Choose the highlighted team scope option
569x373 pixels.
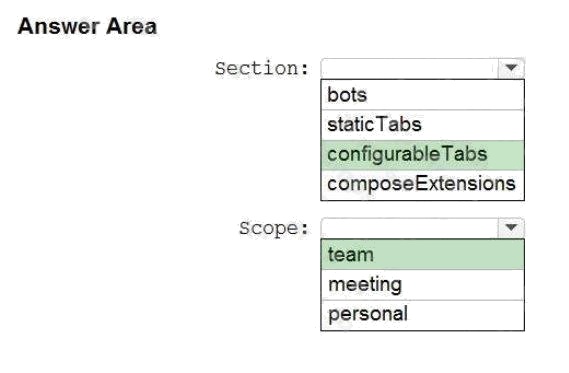422,254
